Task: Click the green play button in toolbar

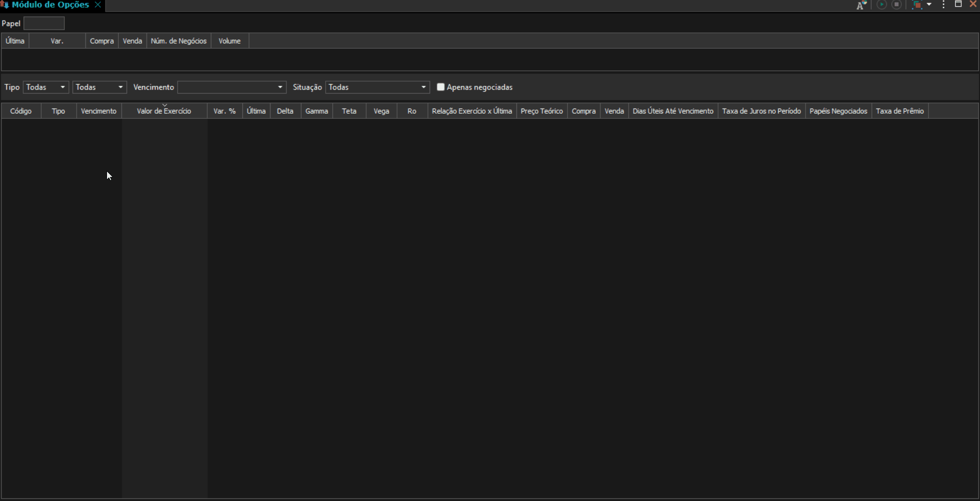Action: click(x=882, y=5)
